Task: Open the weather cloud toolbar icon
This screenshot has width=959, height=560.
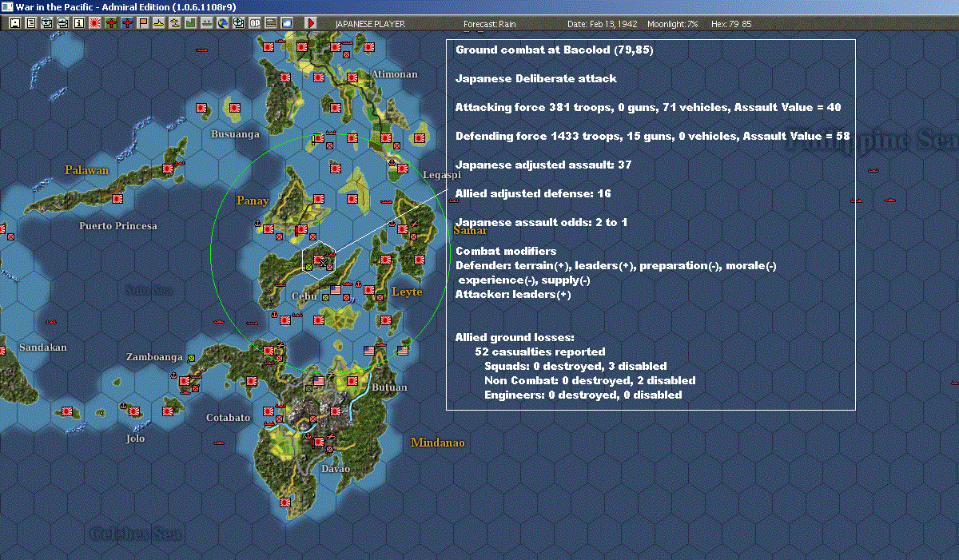Action: (287, 23)
